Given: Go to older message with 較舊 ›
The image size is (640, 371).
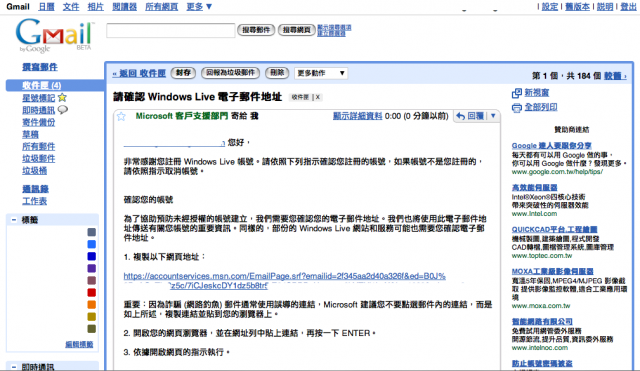Looking at the screenshot, I should click(x=615, y=76).
